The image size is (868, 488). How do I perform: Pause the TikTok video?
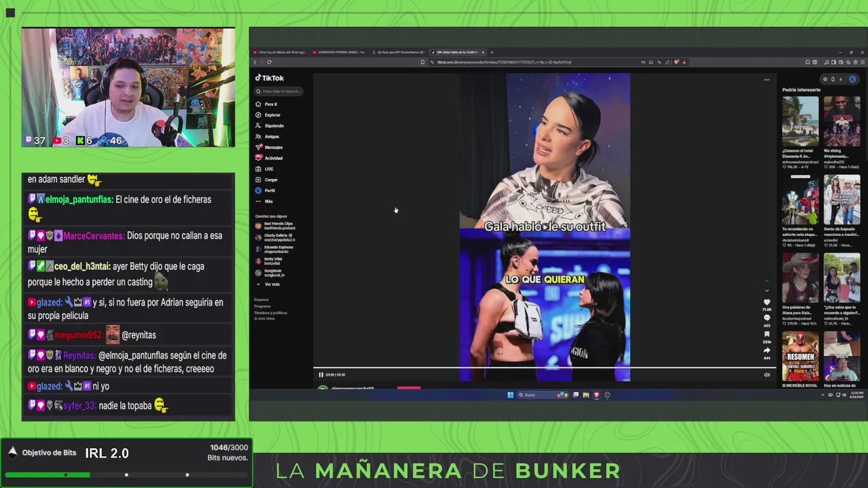tap(321, 375)
